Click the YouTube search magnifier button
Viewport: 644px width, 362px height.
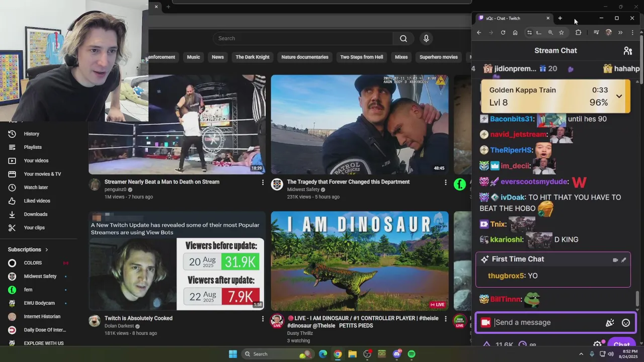[404, 39]
